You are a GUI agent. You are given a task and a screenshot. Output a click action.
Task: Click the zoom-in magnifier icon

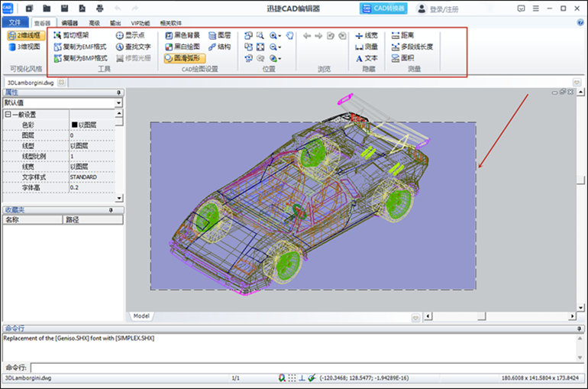pos(273,36)
